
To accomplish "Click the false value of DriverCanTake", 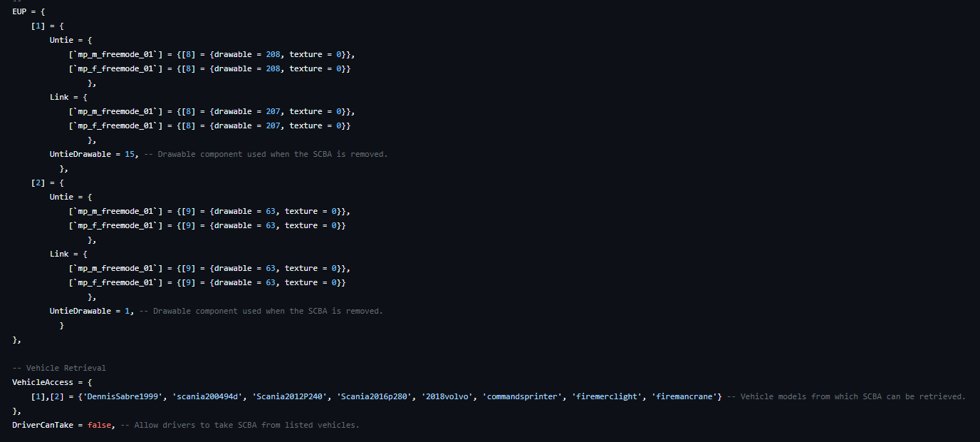I will click(x=100, y=425).
